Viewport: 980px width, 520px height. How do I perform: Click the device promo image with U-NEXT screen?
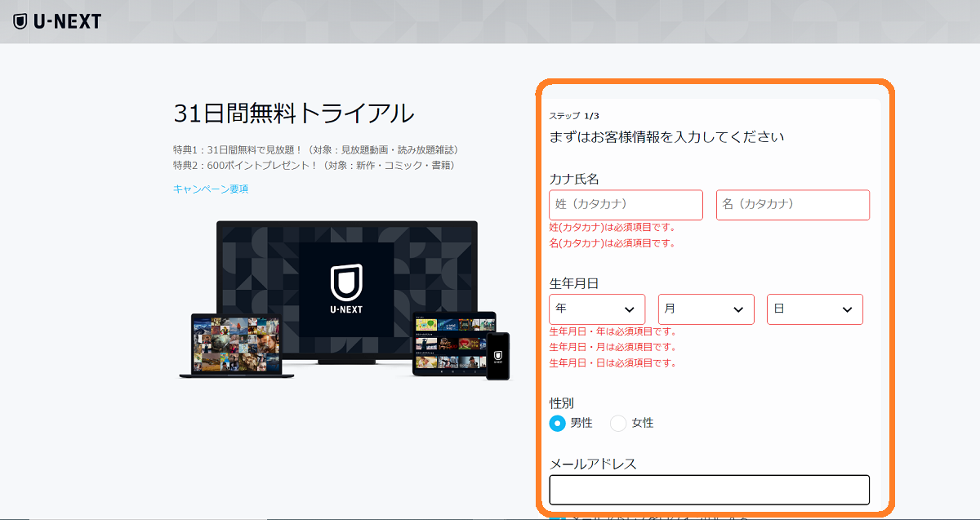coord(345,300)
